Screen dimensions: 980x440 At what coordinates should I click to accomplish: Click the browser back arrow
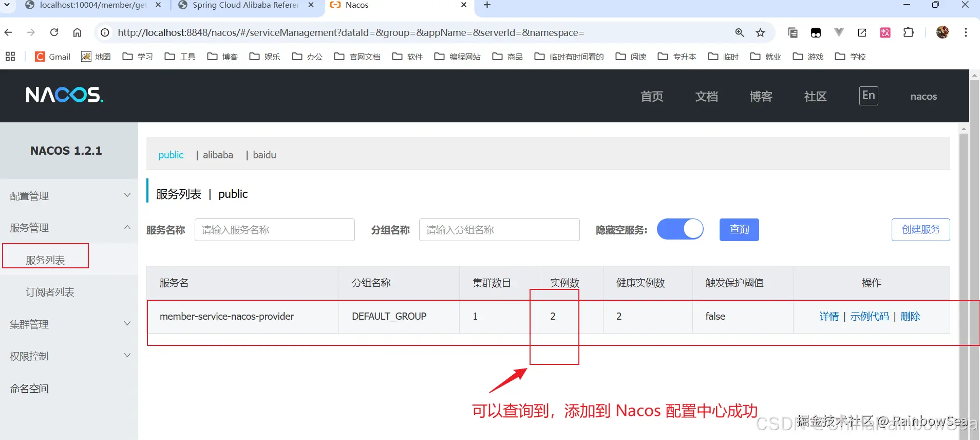(8, 32)
